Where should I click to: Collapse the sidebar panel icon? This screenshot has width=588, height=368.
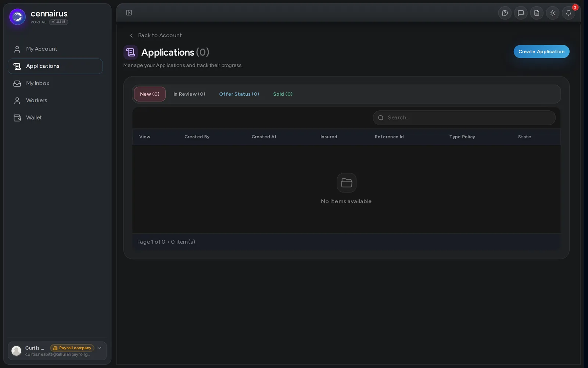[x=129, y=13]
